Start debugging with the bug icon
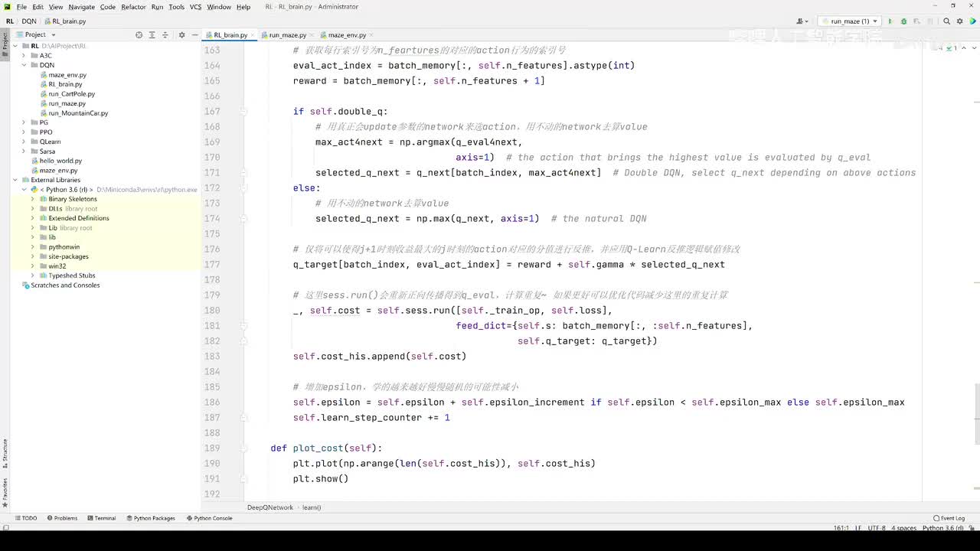This screenshot has width=980, height=551. click(x=903, y=21)
